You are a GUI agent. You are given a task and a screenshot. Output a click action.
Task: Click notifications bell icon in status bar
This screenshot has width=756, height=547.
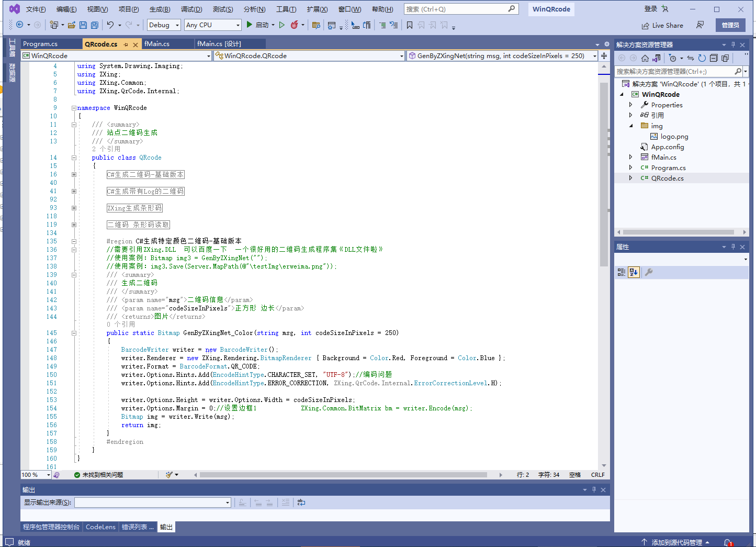(728, 542)
